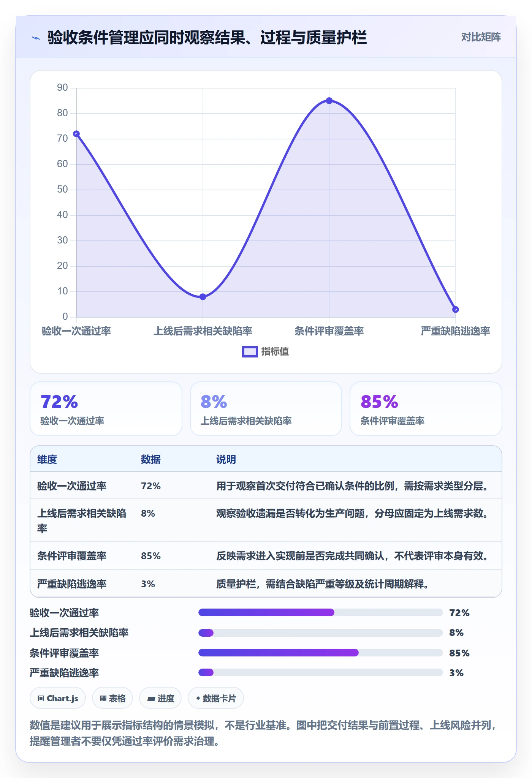
Task: Click the description starting with 质量护栏
Action: click(x=323, y=584)
